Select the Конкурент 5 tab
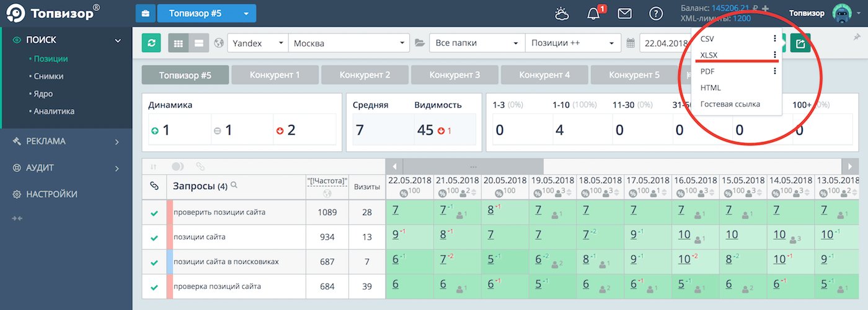868x310 pixels. 634,75
